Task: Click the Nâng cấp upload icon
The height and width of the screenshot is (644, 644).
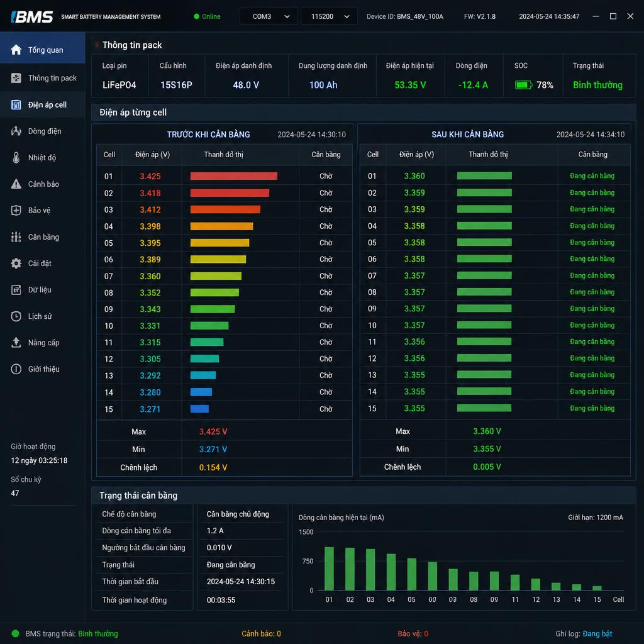Action: point(16,343)
